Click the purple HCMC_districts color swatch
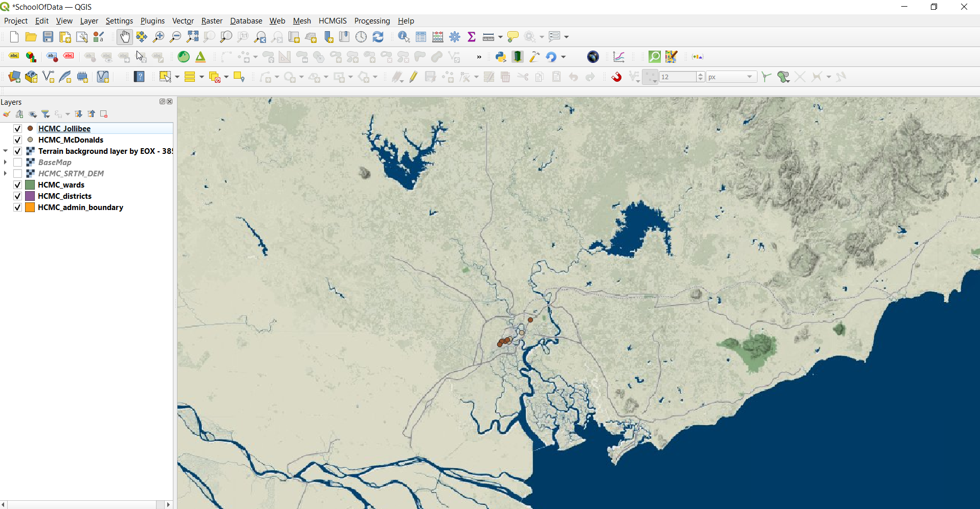The height and width of the screenshot is (509, 980). [x=30, y=196]
